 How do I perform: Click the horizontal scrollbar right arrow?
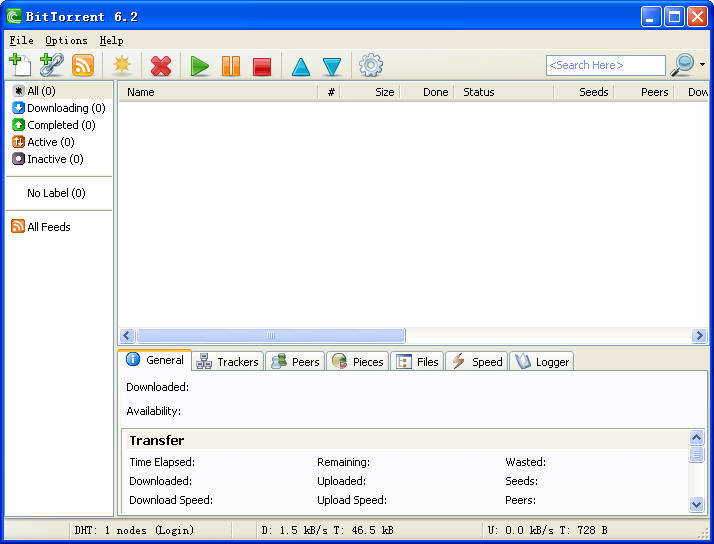point(700,336)
